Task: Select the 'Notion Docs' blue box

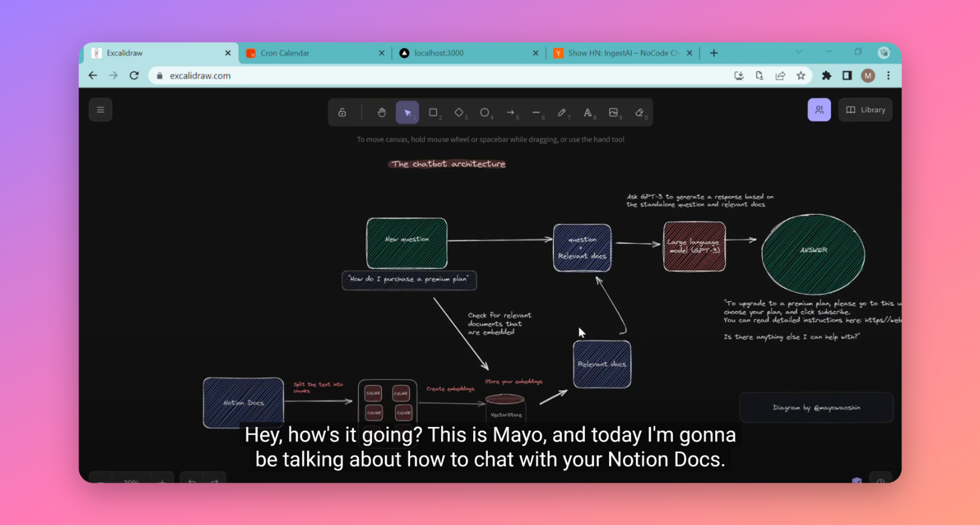Action: (x=244, y=403)
